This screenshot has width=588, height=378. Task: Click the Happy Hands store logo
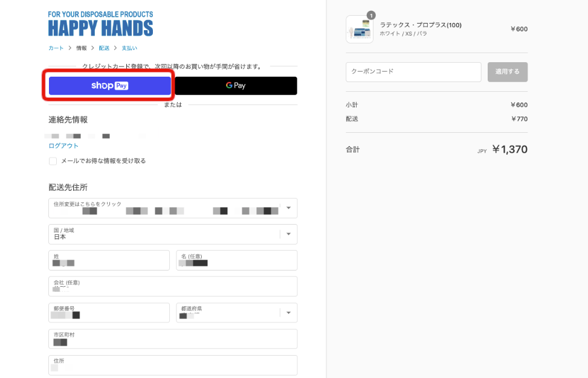coord(100,24)
